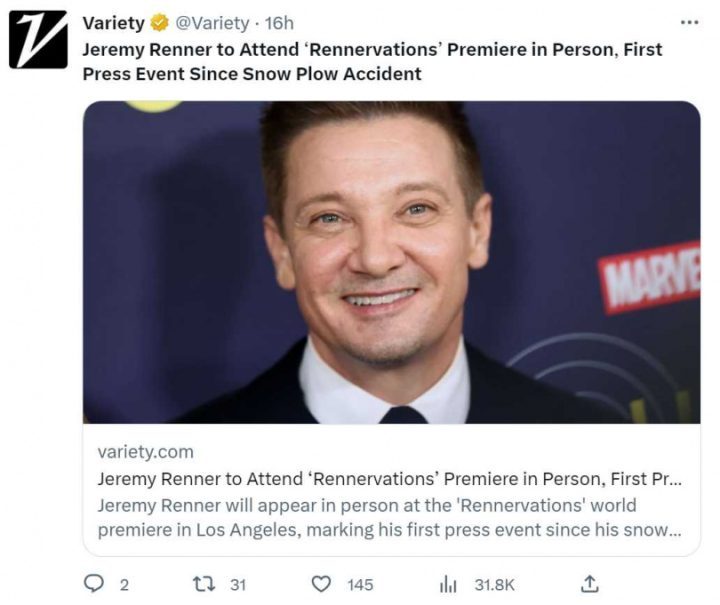
Task: Click the card description about Los Angeles premiere
Action: click(x=389, y=517)
